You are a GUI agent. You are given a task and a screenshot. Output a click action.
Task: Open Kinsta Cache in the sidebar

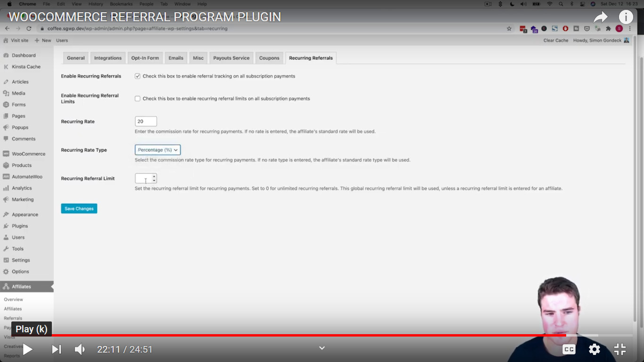26,66
